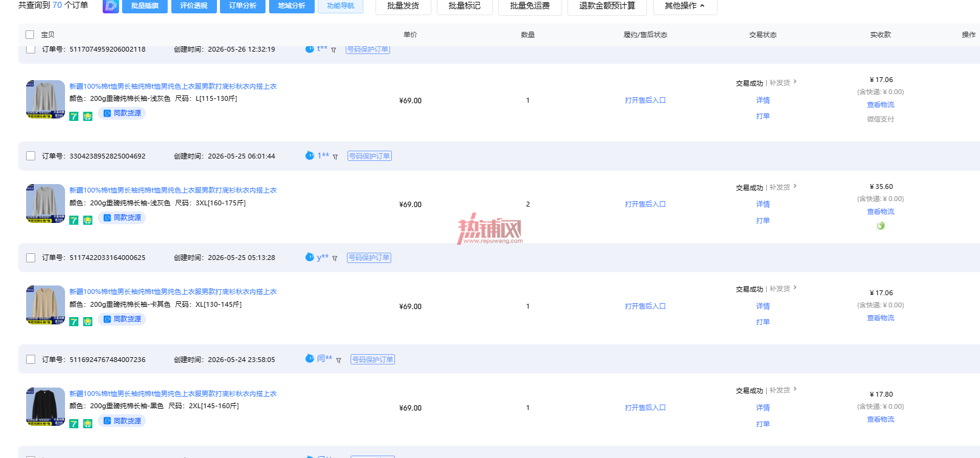Viewport: 980px width, 458px height.
Task: Click the khaki long-sleeve shirt thumbnail
Action: tap(46, 305)
